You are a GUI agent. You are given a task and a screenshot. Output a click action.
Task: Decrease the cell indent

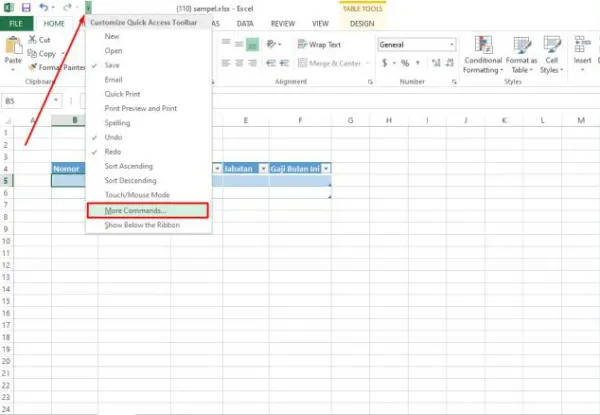click(x=271, y=63)
